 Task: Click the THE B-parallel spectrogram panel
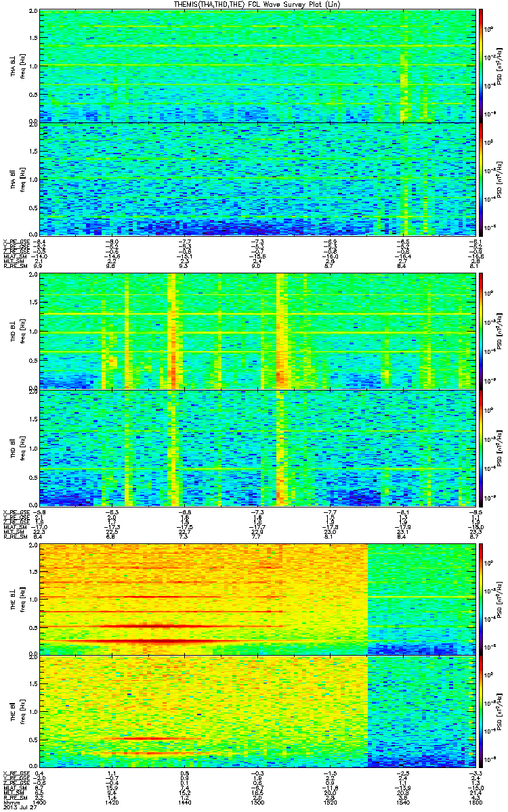click(257, 713)
